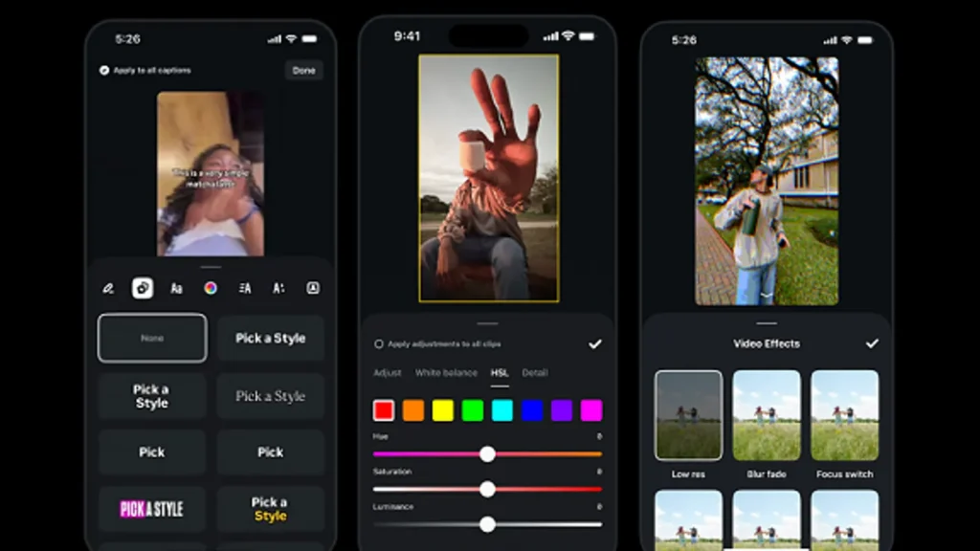This screenshot has width=980, height=551.
Task: Enable Apply adjustments to all clips
Action: [379, 344]
